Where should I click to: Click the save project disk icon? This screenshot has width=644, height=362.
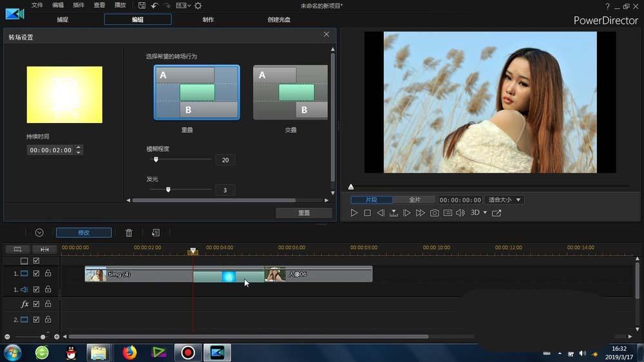[x=142, y=6]
